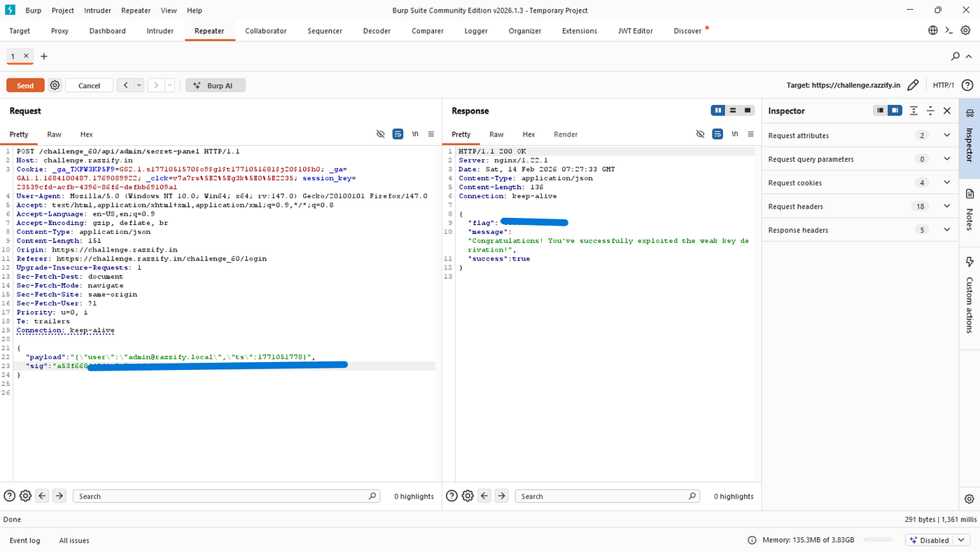Switch to the Proxy tab
Viewport: 980px width, 552px height.
59,31
